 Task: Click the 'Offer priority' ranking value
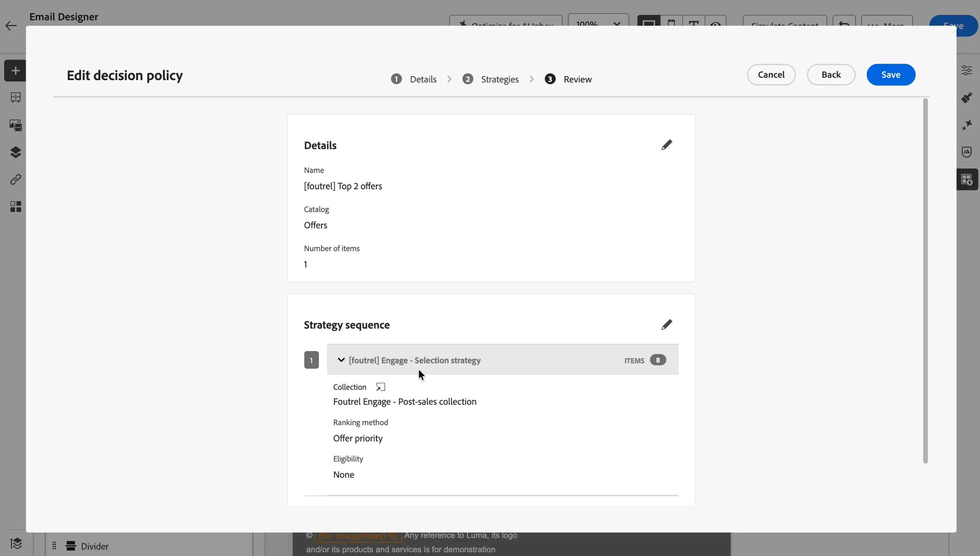pyautogui.click(x=358, y=438)
